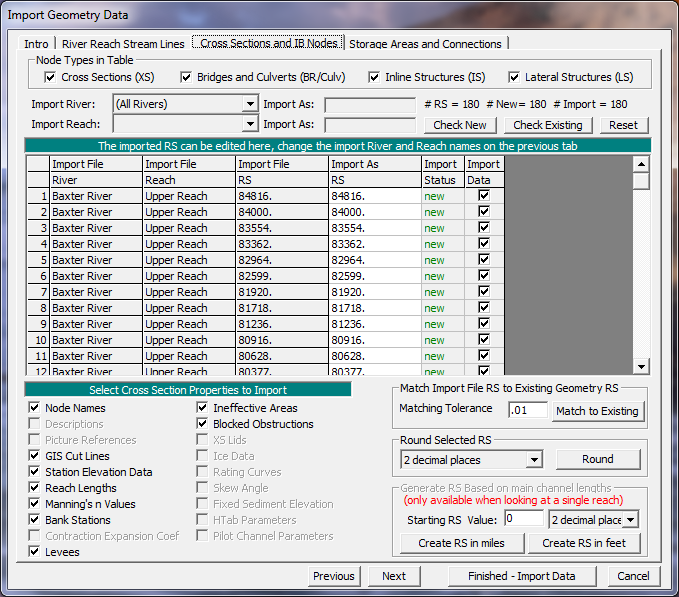Click the Matching Tolerance input field
The height and width of the screenshot is (597, 679).
[x=527, y=410]
